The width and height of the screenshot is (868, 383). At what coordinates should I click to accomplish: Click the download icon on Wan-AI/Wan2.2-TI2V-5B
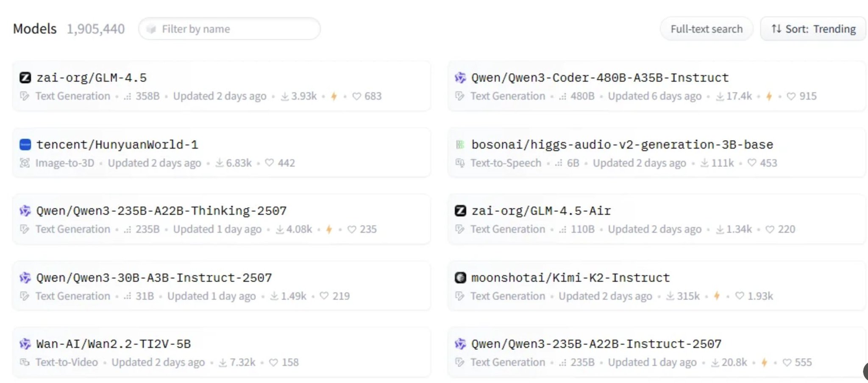223,363
